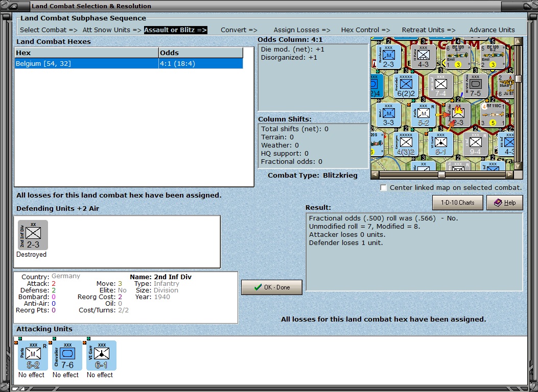The width and height of the screenshot is (538, 392).
Task: Click highlighted Assault or Blitz subphase step
Action: click(175, 30)
